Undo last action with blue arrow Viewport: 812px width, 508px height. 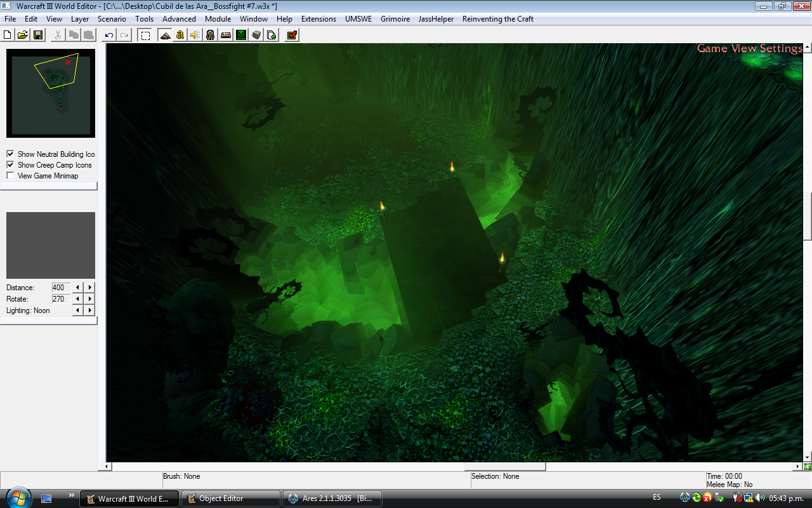coord(109,35)
